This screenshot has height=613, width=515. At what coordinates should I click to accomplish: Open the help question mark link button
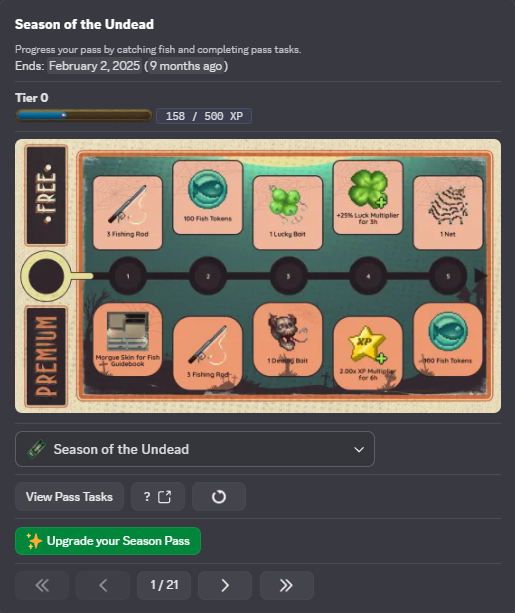[158, 496]
